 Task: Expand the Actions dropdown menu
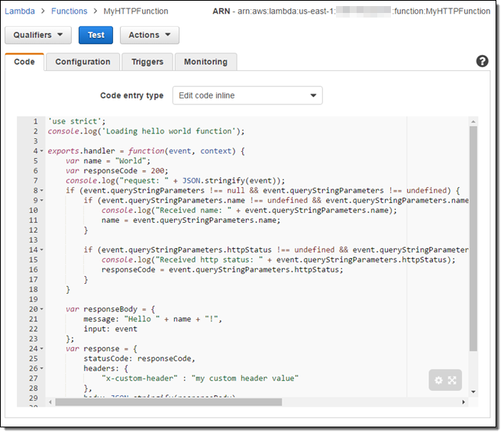pyautogui.click(x=150, y=35)
